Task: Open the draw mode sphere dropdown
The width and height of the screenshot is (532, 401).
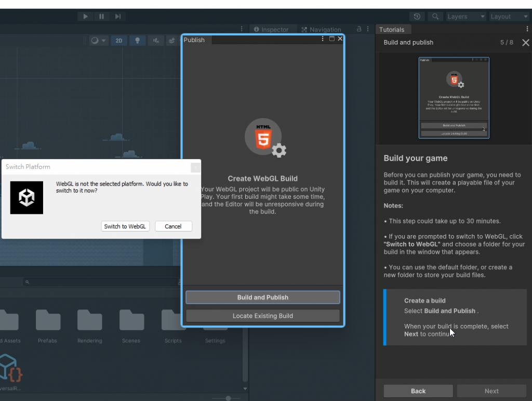Action: (x=98, y=41)
